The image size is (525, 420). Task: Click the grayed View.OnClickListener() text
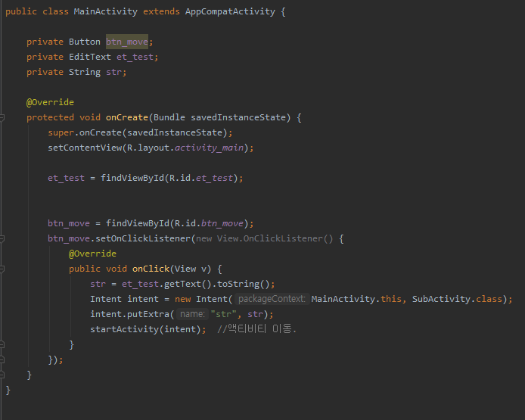pyautogui.click(x=275, y=239)
